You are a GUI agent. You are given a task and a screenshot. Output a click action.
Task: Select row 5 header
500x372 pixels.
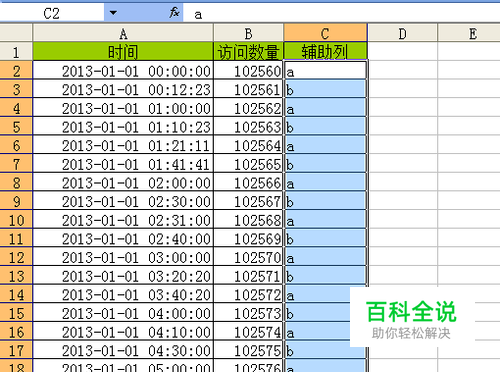16,126
